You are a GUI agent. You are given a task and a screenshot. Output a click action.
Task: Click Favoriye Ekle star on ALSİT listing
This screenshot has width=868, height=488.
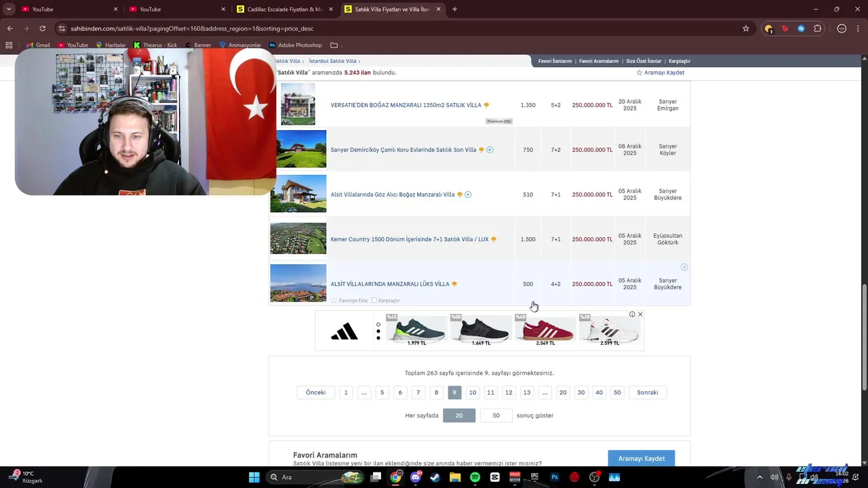[334, 300]
